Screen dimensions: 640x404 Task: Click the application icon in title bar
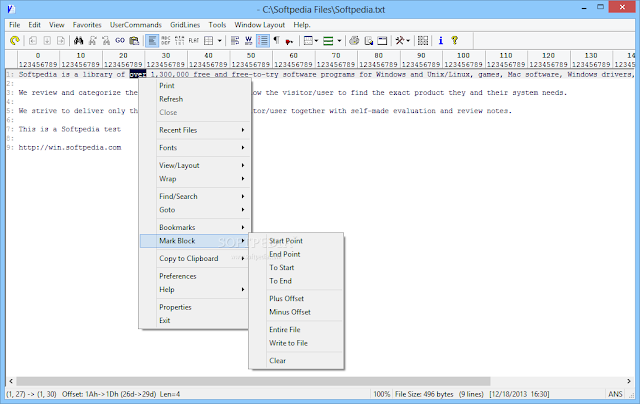click(x=11, y=9)
